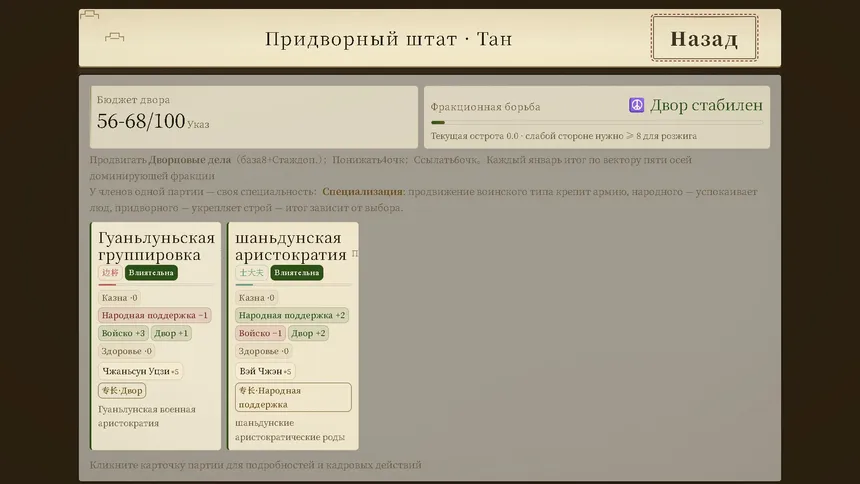Click the Придворный штат · Тан title
This screenshot has height=484, width=860.
pyautogui.click(x=388, y=39)
